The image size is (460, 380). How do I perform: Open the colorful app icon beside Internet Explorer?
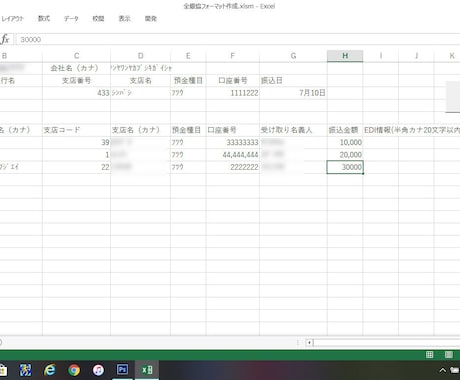[26, 370]
